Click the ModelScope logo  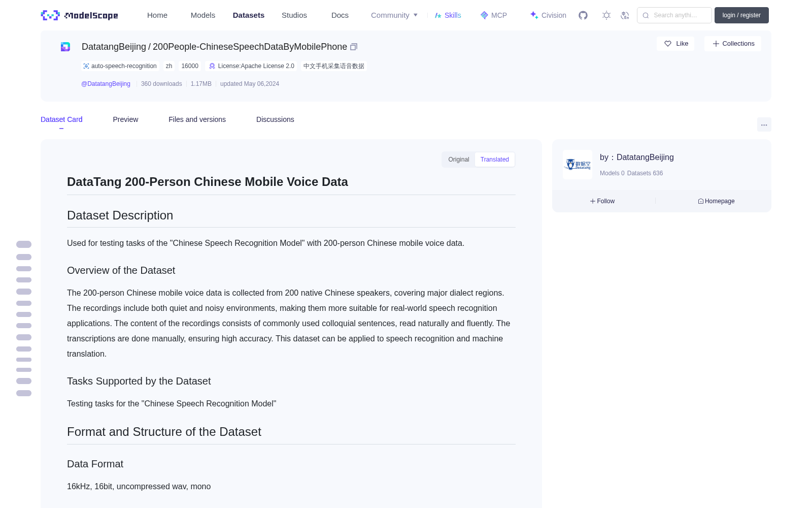tap(79, 15)
